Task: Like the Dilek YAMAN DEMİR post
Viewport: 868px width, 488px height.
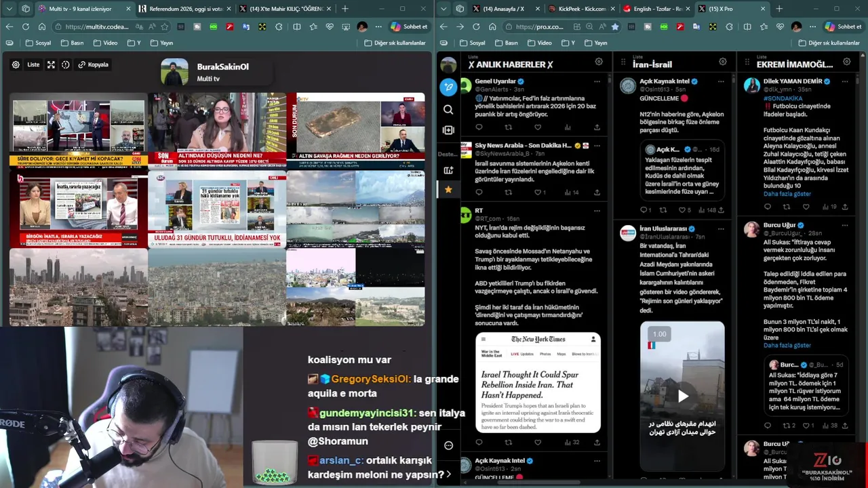Action: point(806,207)
